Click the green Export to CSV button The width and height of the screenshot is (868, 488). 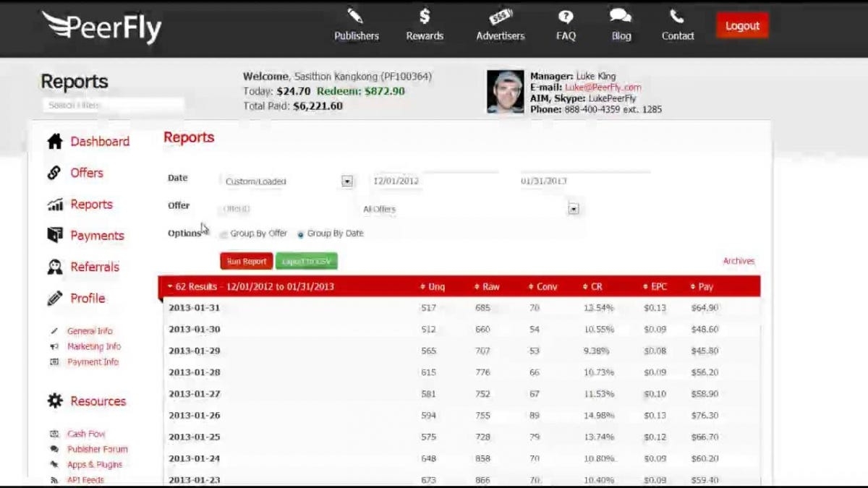[x=306, y=262]
